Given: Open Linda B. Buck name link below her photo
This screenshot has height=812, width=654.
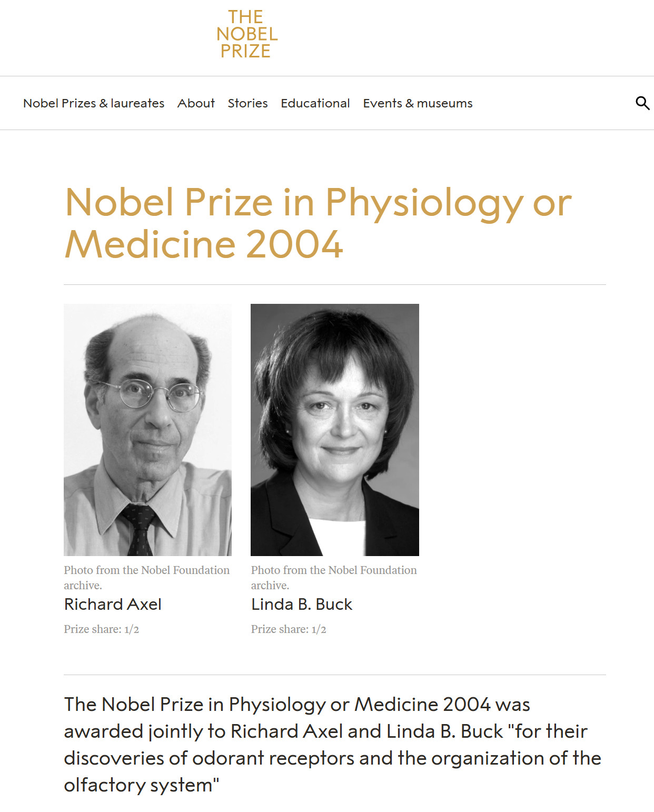Looking at the screenshot, I should (x=302, y=604).
